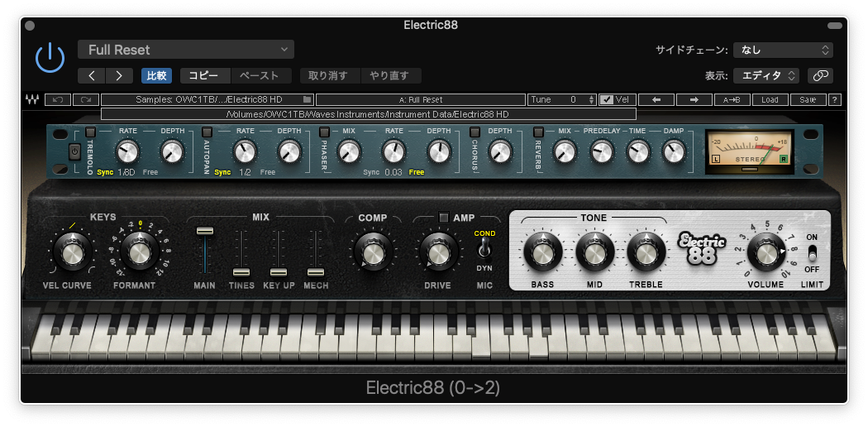This screenshot has height=427, width=868.
Task: Enable the Chorus effect toggle
Action: (x=475, y=132)
